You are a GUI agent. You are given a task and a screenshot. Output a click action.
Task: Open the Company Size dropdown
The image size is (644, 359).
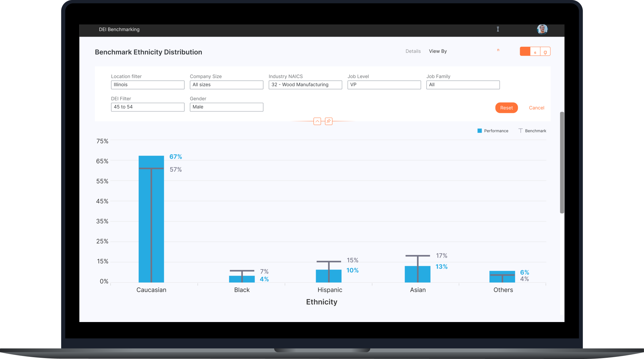[226, 85]
